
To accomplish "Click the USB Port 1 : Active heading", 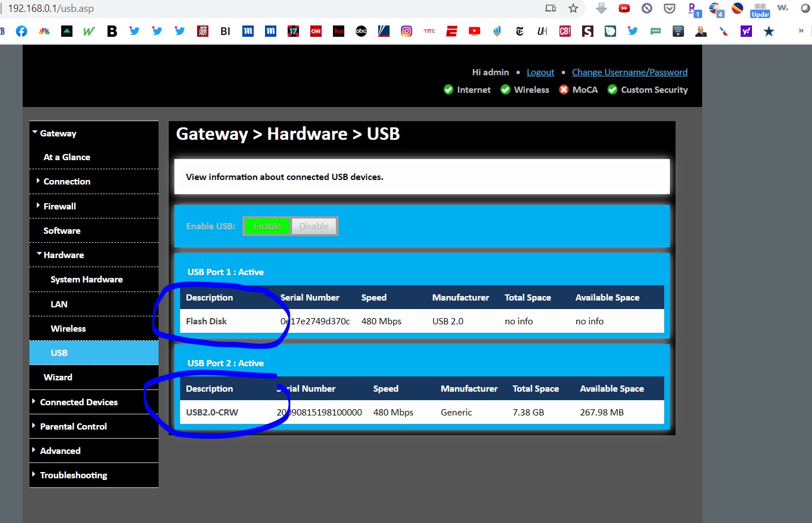I will point(225,272).
